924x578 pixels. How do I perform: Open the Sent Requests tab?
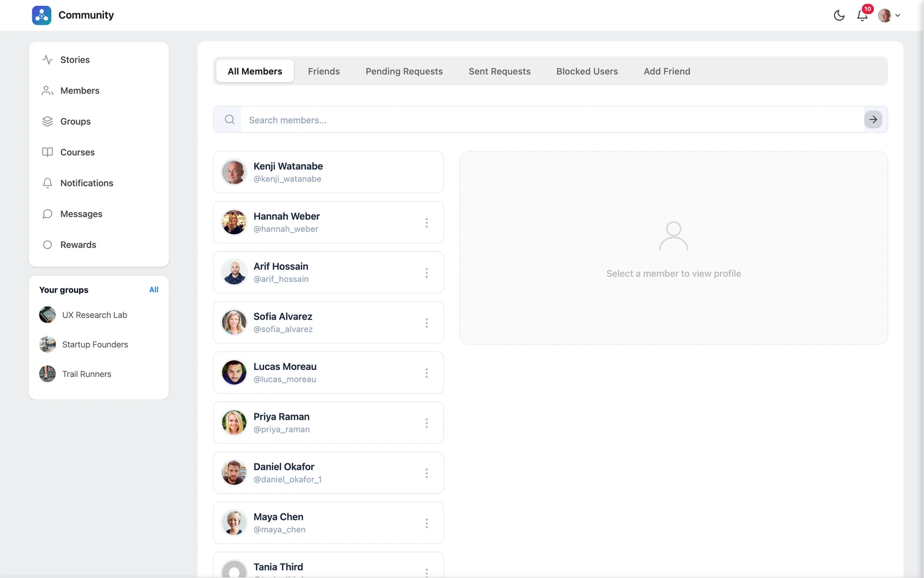[x=500, y=71]
